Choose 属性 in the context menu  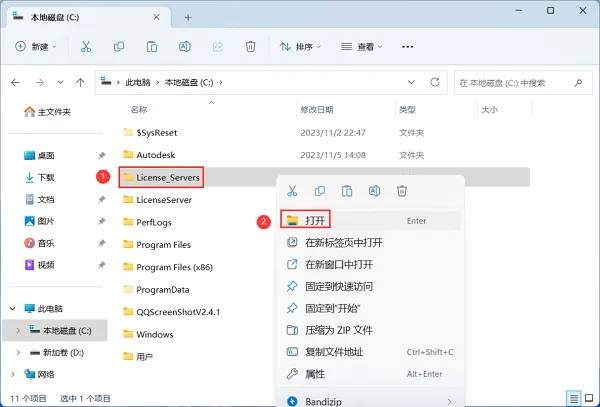click(370, 374)
